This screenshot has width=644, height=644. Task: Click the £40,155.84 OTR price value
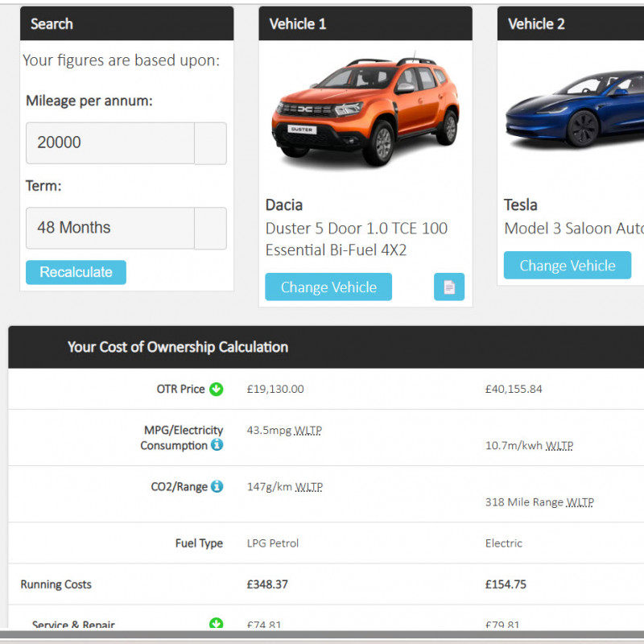pyautogui.click(x=514, y=389)
